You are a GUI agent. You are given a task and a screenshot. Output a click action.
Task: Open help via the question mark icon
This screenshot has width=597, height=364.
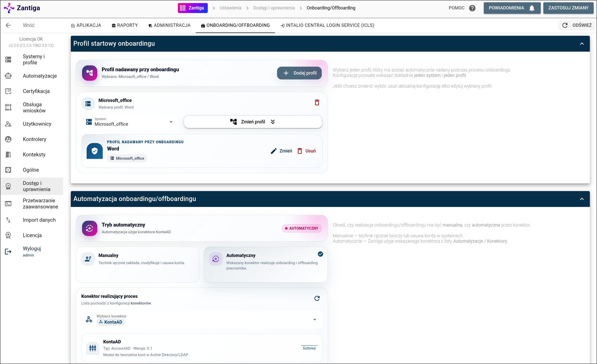coord(472,8)
